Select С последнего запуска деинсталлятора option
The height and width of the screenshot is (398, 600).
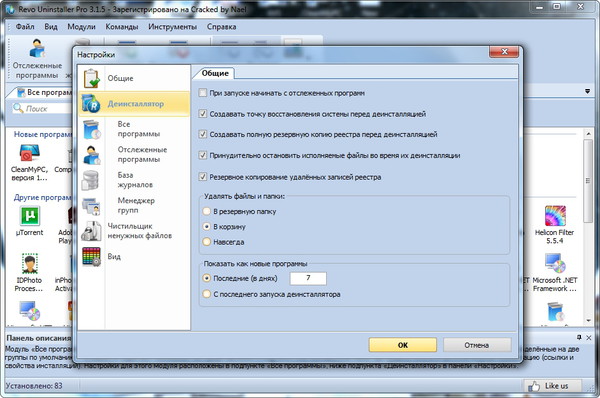click(x=207, y=294)
